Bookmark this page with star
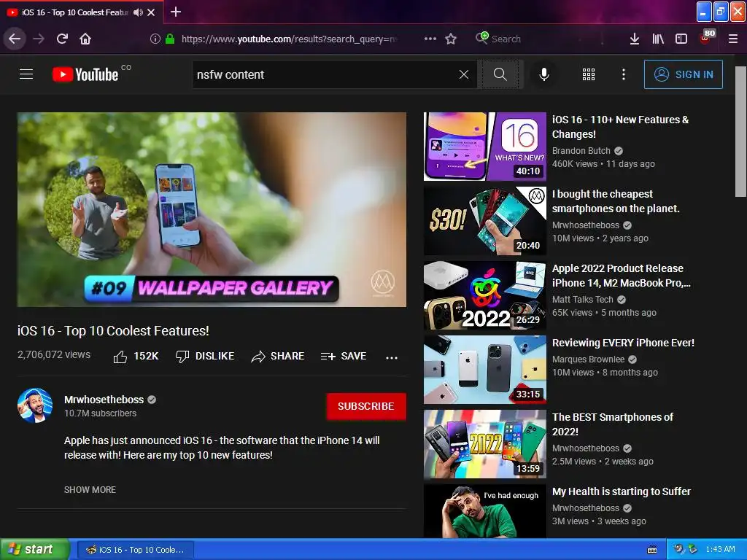The height and width of the screenshot is (560, 747). pos(451,39)
